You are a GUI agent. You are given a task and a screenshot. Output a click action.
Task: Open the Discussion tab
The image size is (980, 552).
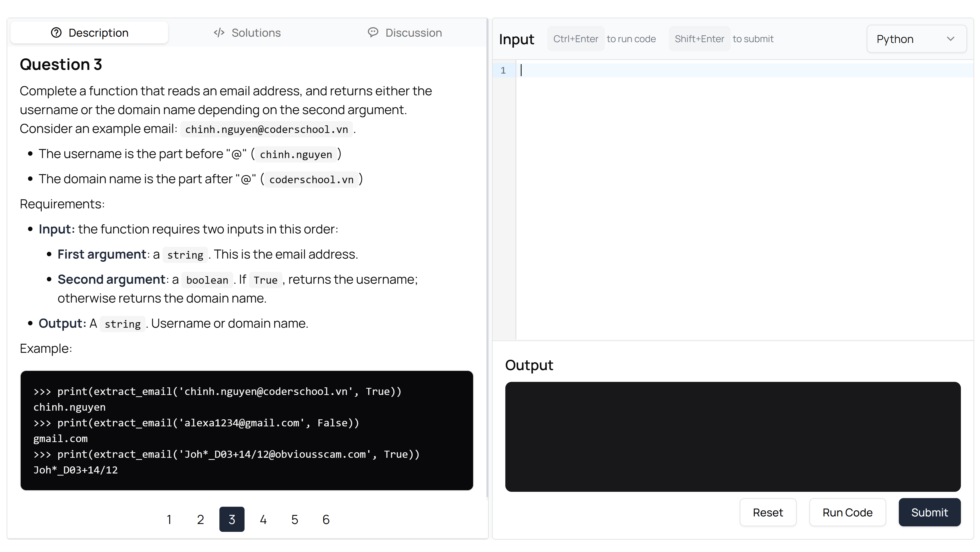(405, 33)
